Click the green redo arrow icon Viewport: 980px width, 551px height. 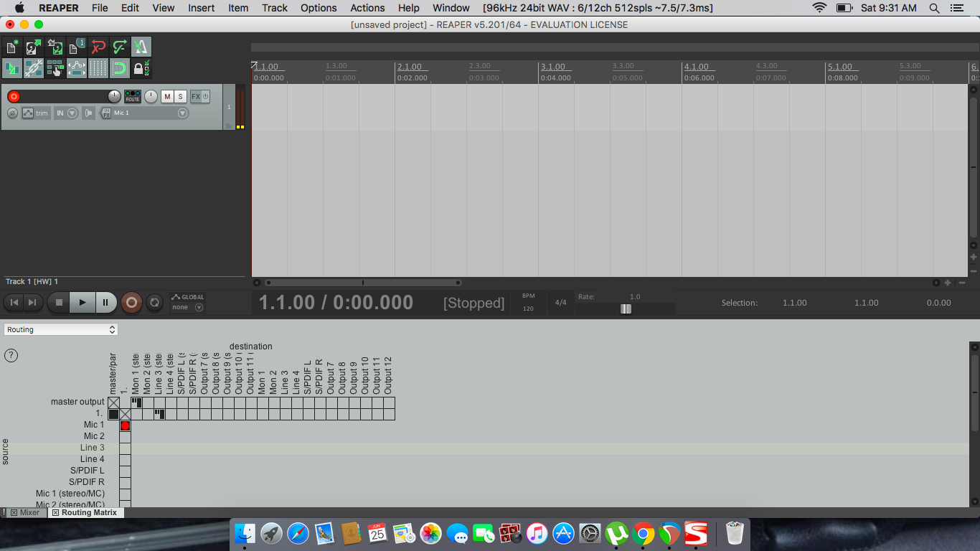click(120, 47)
